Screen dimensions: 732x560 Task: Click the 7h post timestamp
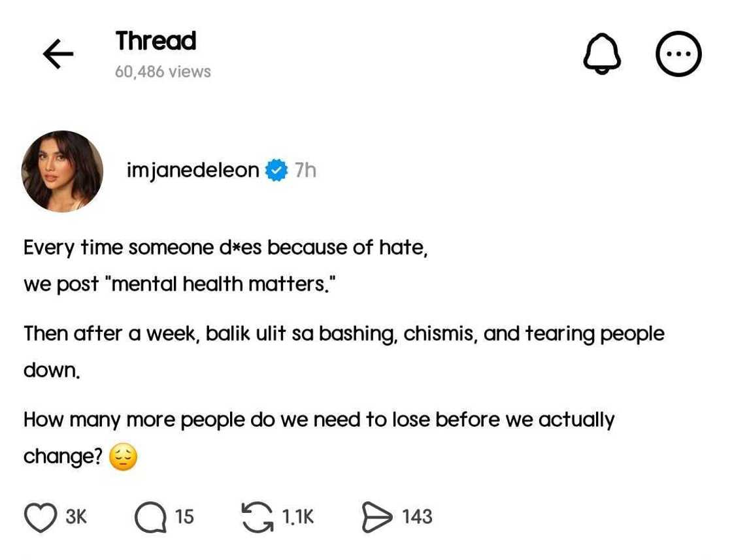[305, 171]
